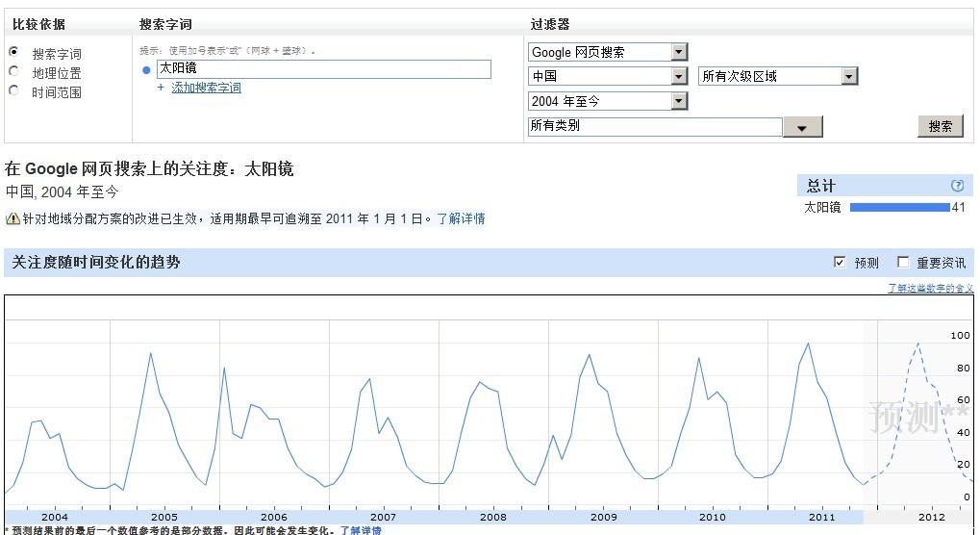Expand the 所有类别 category arrow button
This screenshot has width=980, height=535.
pos(802,127)
